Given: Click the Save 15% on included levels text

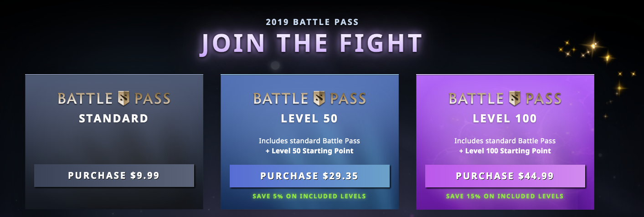Looking at the screenshot, I should point(505,197).
